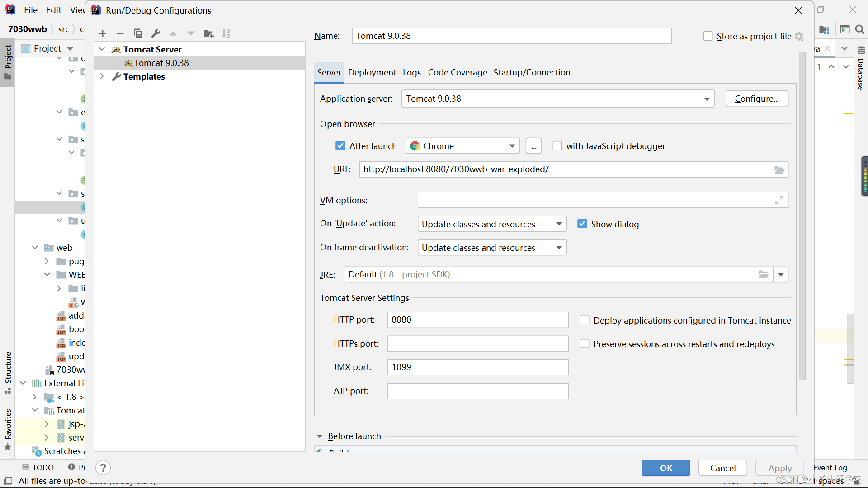Viewport: 868px width, 488px height.
Task: Copy the selected configuration
Action: (x=138, y=33)
